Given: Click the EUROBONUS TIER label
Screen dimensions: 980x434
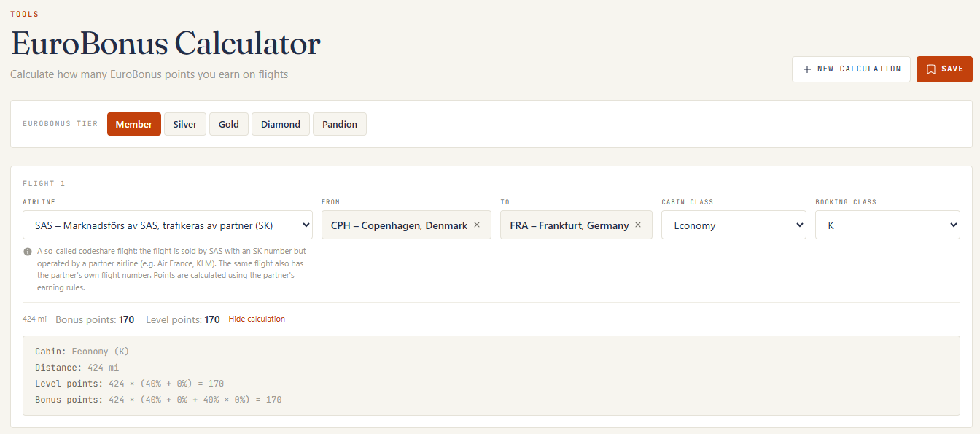Looking at the screenshot, I should pyautogui.click(x=61, y=124).
